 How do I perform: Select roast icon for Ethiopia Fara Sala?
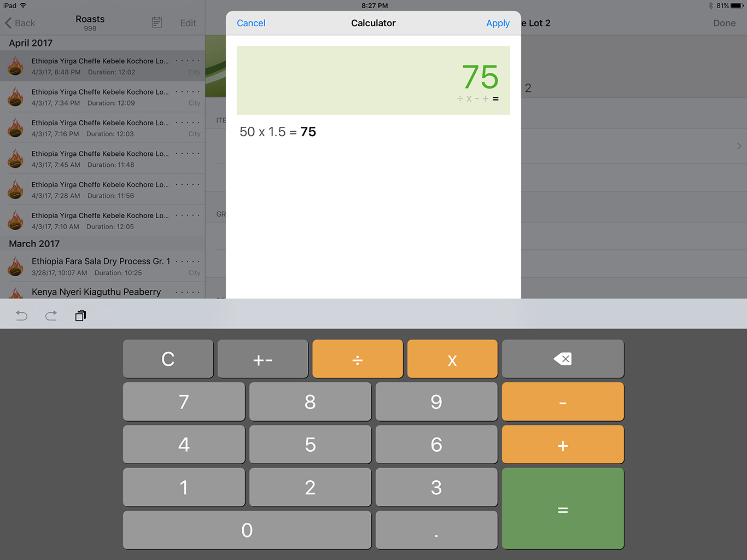click(x=15, y=267)
